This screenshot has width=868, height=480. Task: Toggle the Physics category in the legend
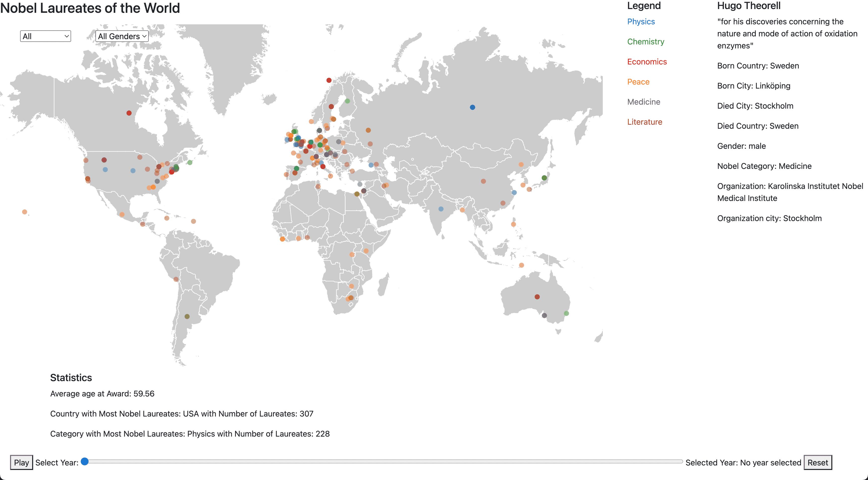tap(641, 21)
